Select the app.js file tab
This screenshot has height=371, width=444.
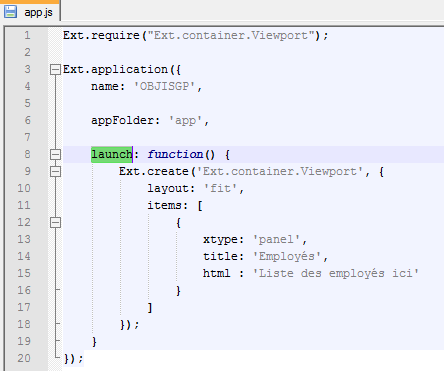(30, 12)
